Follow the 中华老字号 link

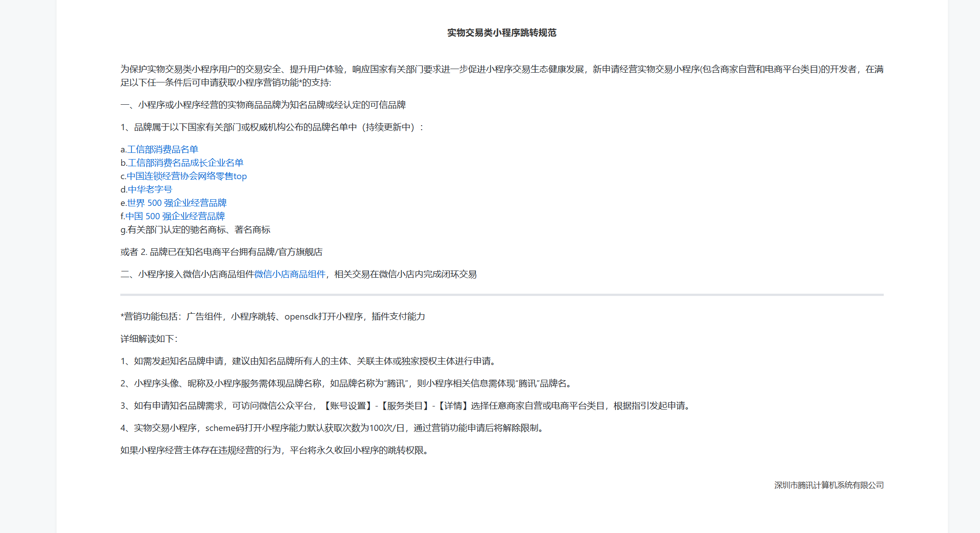[150, 189]
